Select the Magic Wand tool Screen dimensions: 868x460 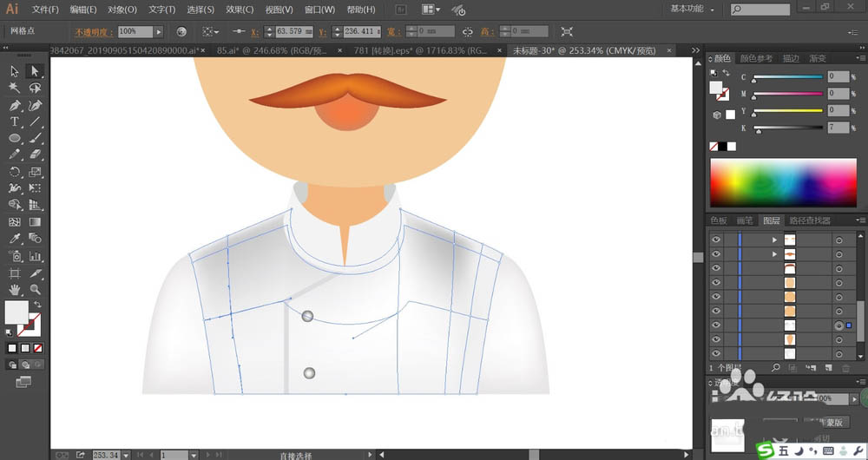point(15,89)
